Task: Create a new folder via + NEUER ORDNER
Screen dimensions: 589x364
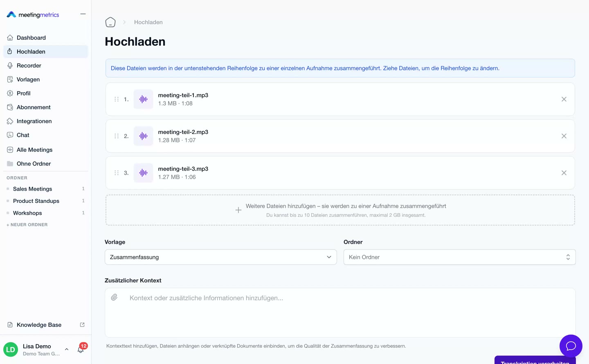Action: (x=27, y=225)
